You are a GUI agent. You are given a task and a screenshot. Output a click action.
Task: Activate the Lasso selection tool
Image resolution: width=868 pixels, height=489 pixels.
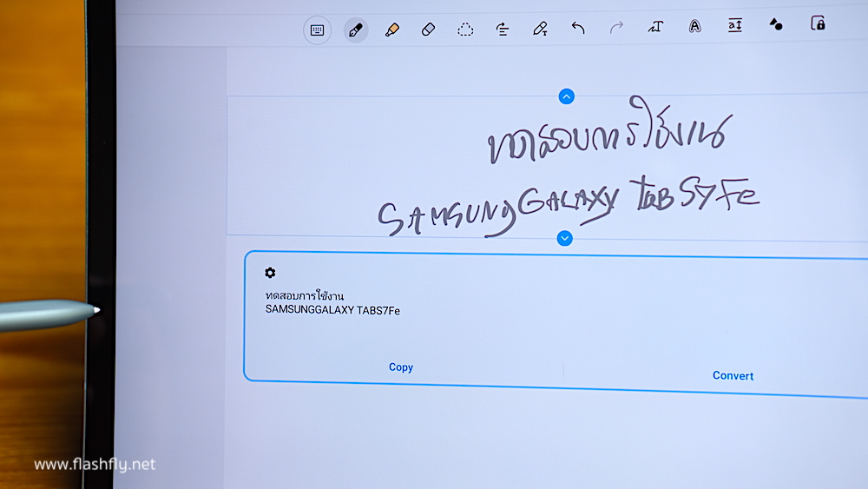pyautogui.click(x=465, y=30)
